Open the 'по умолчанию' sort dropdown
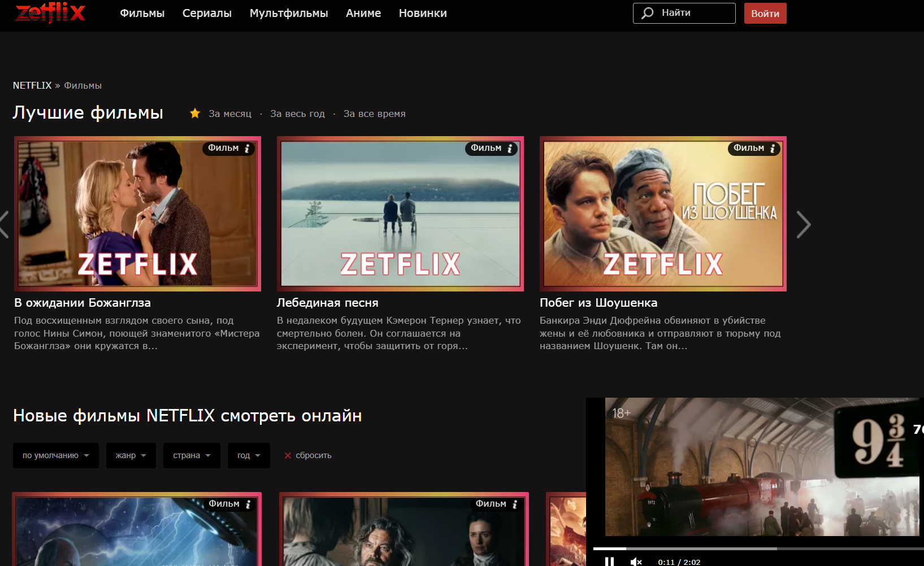This screenshot has width=924, height=566. tap(55, 455)
